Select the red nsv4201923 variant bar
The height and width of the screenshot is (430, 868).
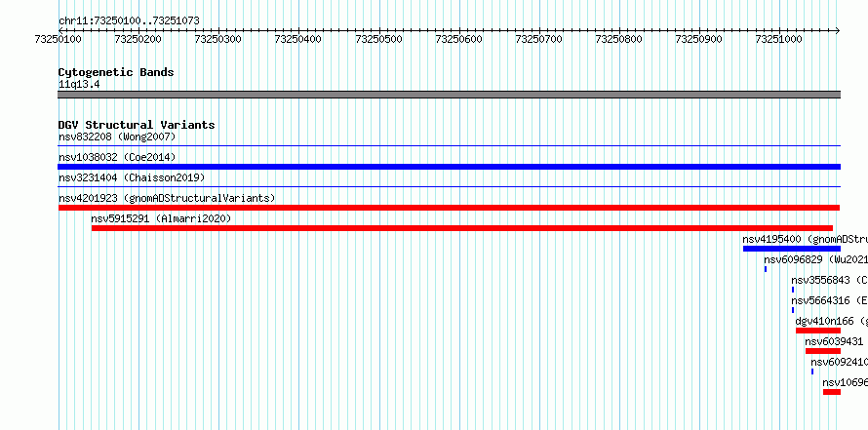(x=449, y=208)
